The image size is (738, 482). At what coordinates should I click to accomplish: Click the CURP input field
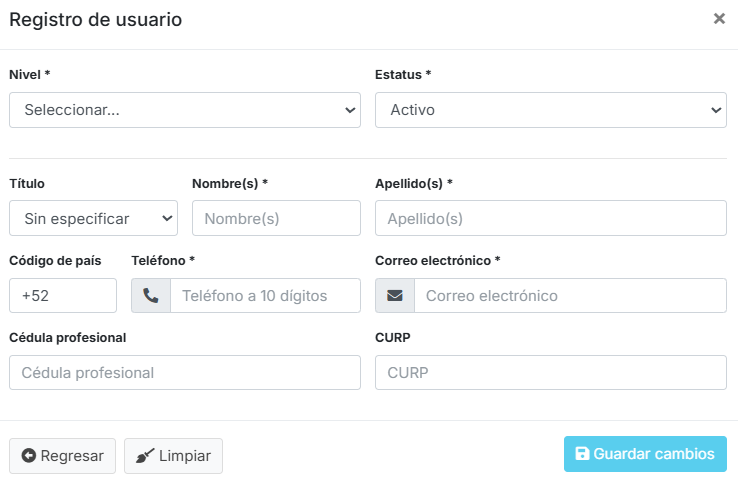[x=550, y=372]
